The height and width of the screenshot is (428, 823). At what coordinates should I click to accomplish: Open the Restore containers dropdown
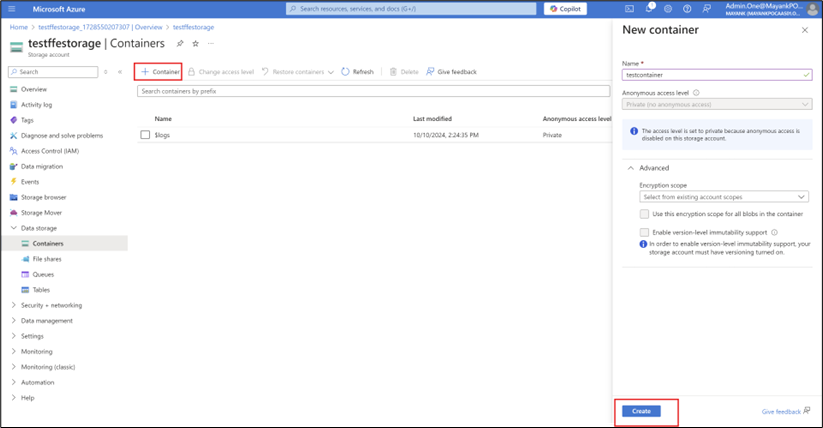coord(298,72)
